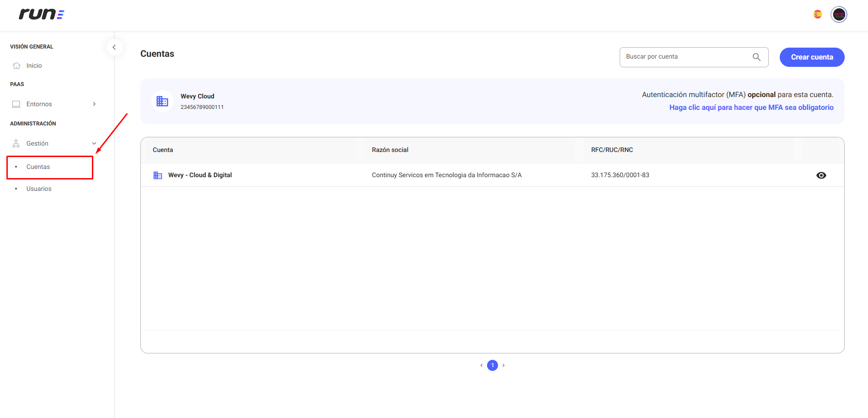Viewport: 868px width, 418px height.
Task: Collapse the sidebar with chevron button
Action: tap(114, 47)
